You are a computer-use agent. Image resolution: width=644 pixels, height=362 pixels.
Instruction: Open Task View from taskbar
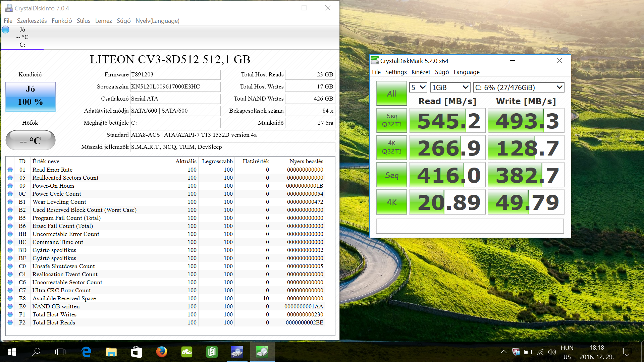pos(60,352)
